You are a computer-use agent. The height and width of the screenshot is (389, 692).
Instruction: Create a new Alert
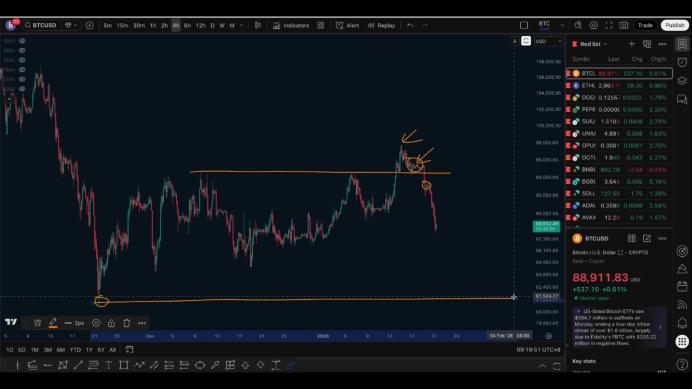347,26
